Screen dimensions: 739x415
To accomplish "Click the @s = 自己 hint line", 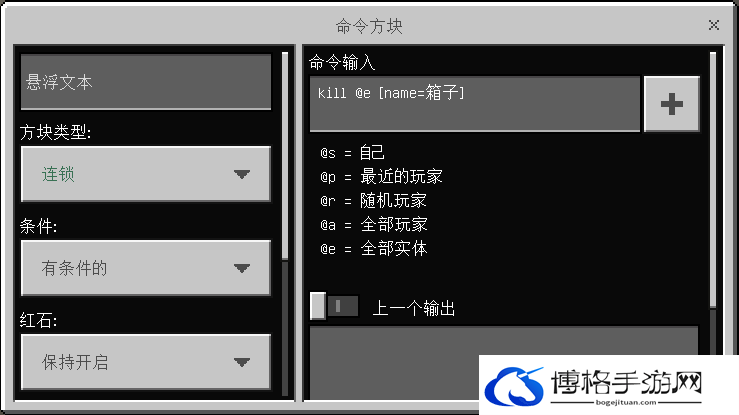I will (x=352, y=153).
